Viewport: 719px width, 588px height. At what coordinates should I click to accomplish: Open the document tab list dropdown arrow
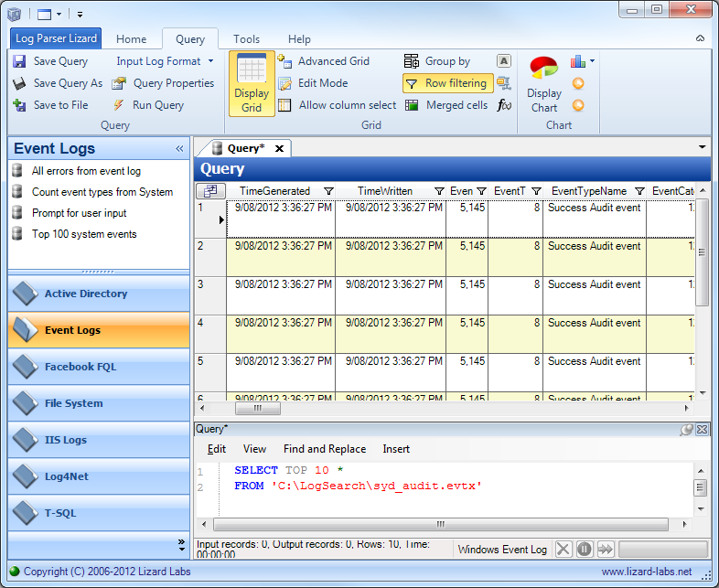coord(702,147)
